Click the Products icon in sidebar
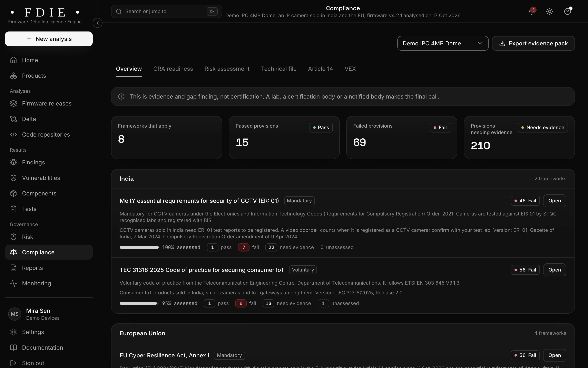This screenshot has width=588, height=368. click(x=14, y=76)
